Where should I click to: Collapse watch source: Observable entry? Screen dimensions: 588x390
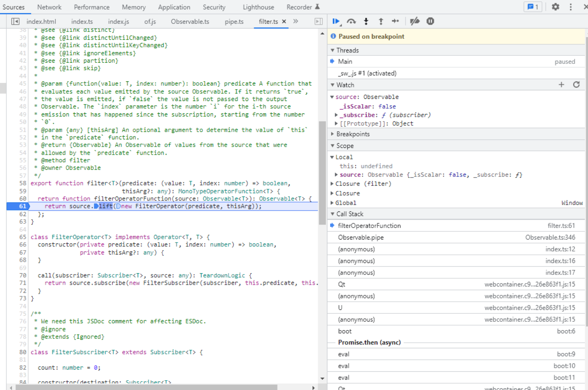pos(332,97)
